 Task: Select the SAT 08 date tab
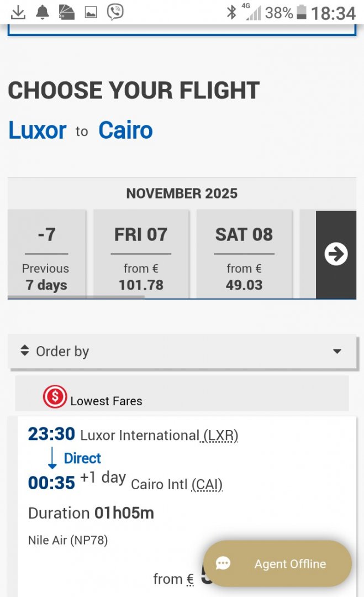point(244,254)
